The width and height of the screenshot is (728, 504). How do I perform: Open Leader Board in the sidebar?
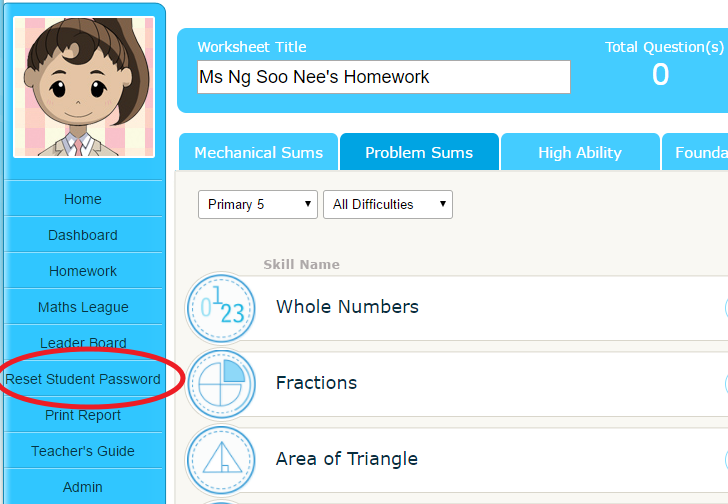click(83, 343)
